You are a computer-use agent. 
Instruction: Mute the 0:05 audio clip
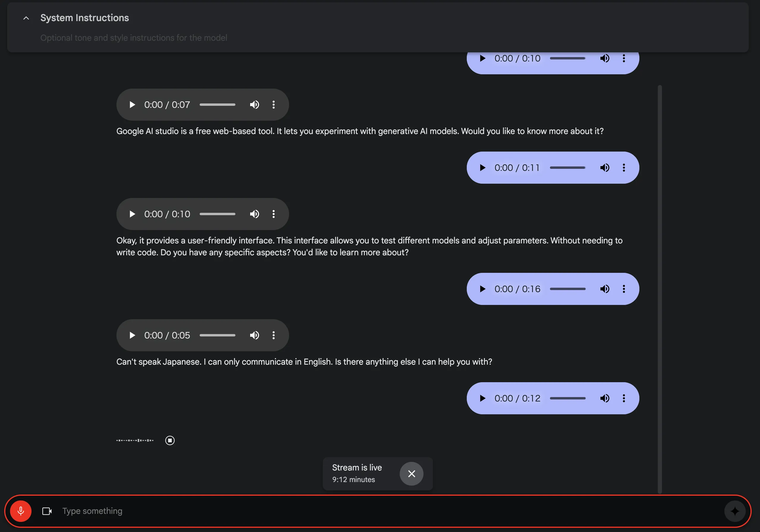coord(254,335)
